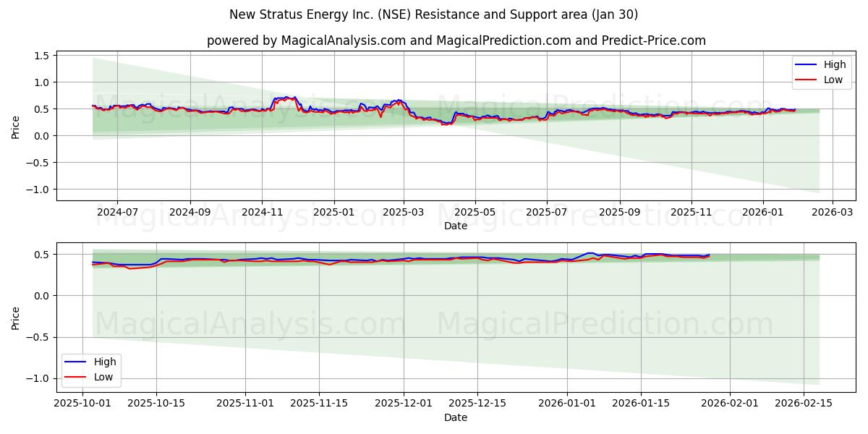Screen dimensions: 868x434
Task: Click the '1.5' y-axis tick in top chart
Action: 41,56
